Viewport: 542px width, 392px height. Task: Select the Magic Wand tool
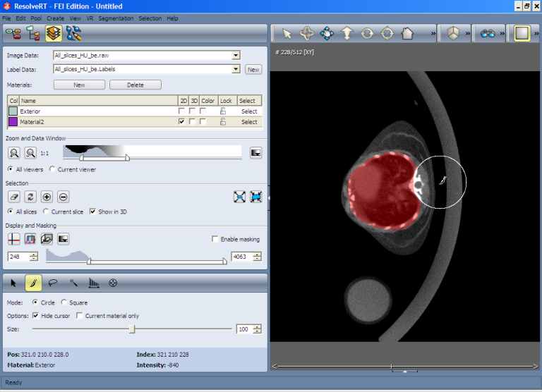73,283
